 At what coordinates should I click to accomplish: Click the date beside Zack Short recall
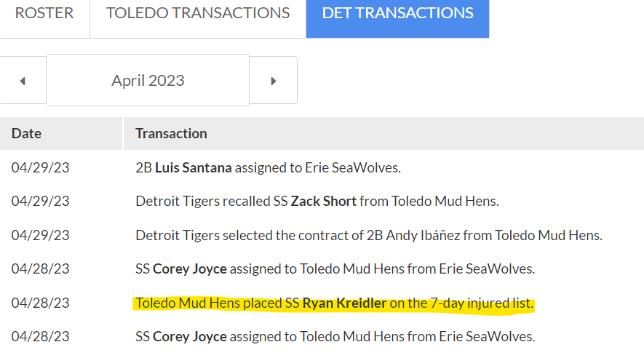(40, 201)
